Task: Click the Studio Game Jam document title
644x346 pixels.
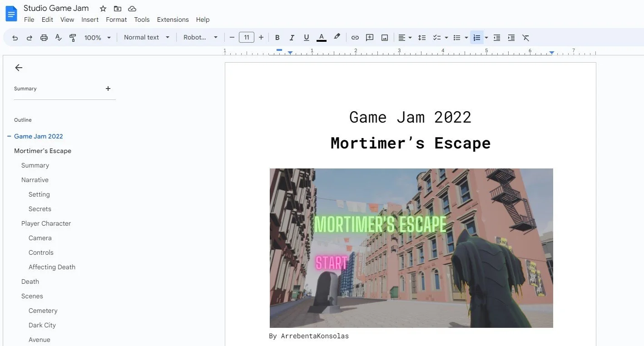Action: click(56, 8)
